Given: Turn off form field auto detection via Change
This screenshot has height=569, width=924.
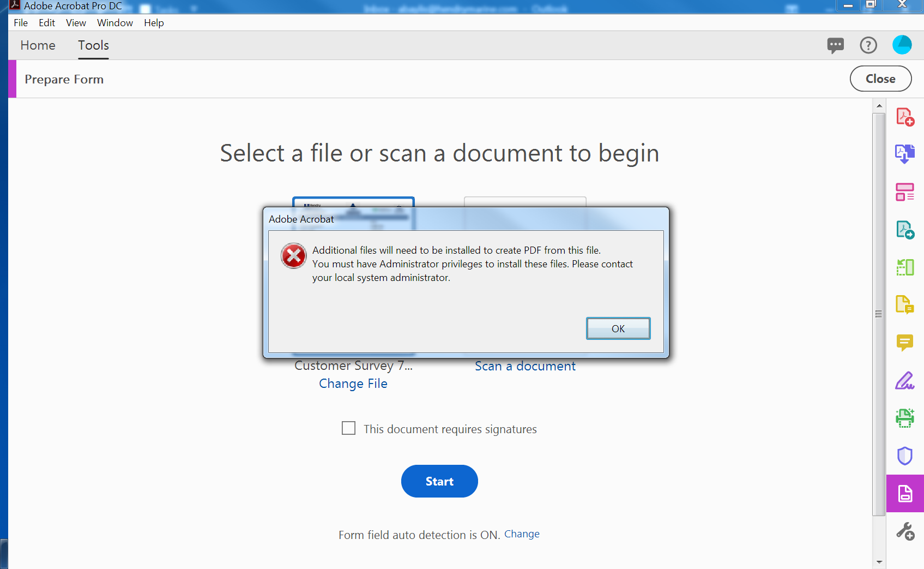Looking at the screenshot, I should click(521, 534).
